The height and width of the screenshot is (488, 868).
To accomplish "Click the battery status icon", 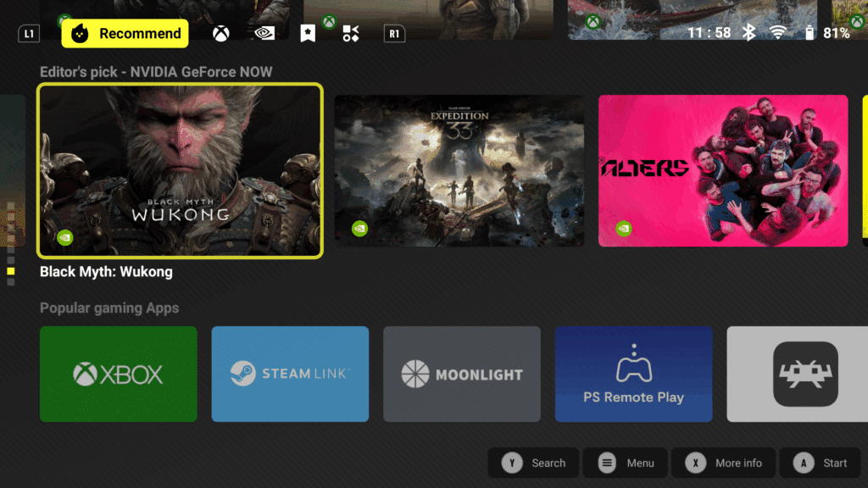I will (810, 33).
